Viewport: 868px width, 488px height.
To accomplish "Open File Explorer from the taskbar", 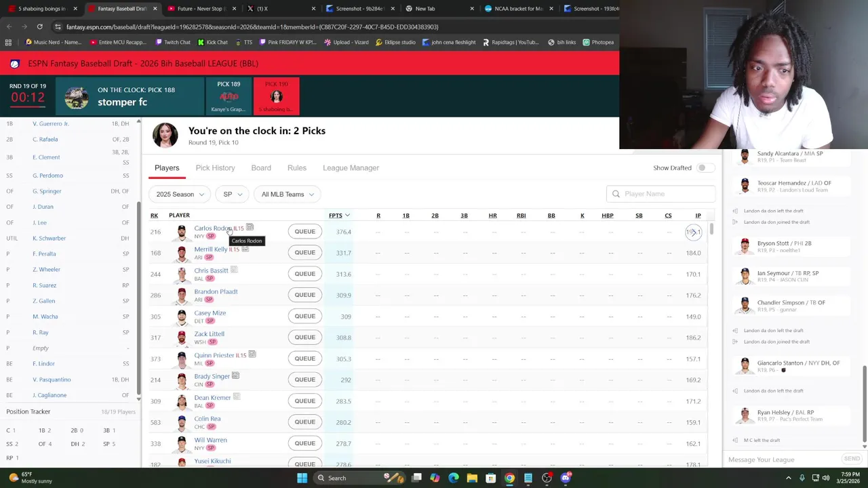I will (x=472, y=478).
